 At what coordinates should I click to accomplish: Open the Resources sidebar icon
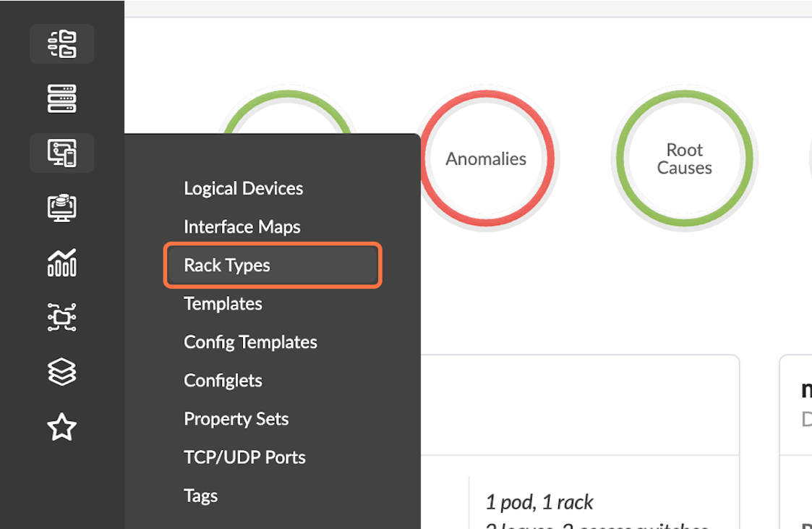pos(61,208)
